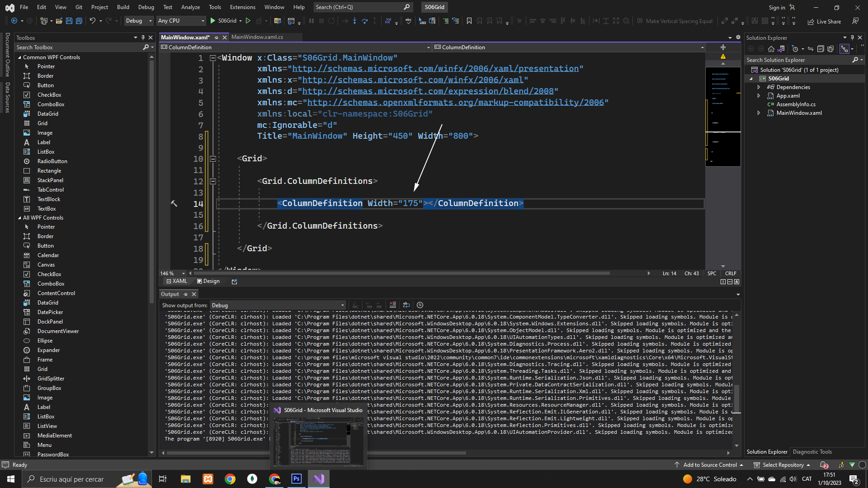Collapse the Common WPF Controls group

pyautogui.click(x=19, y=57)
